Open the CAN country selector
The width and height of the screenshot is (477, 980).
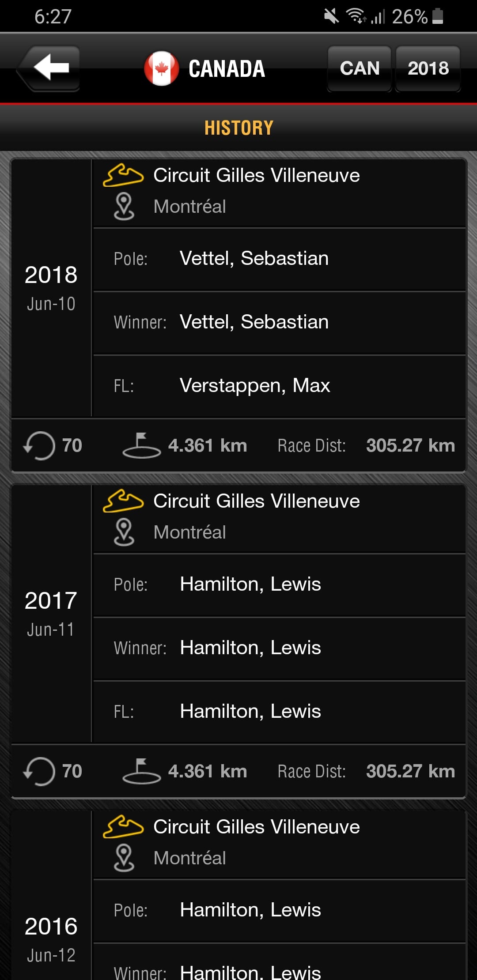(x=360, y=68)
